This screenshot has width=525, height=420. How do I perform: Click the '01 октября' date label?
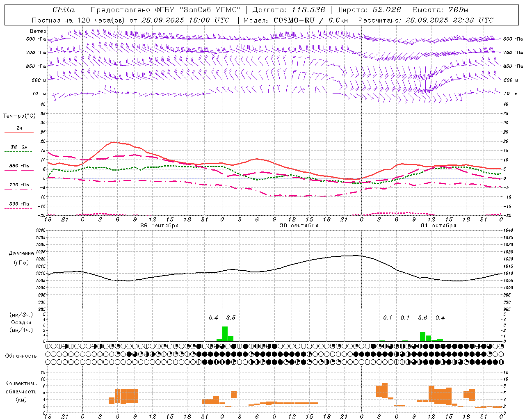click(438, 226)
